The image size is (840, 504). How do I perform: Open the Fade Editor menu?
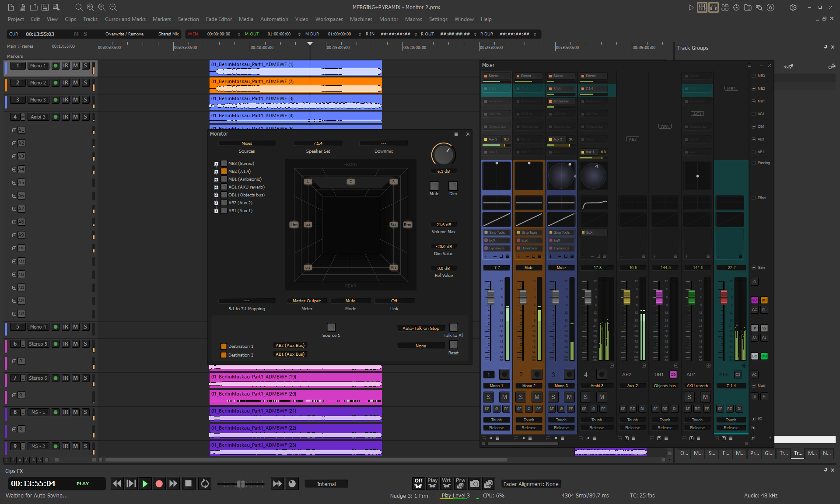click(219, 19)
